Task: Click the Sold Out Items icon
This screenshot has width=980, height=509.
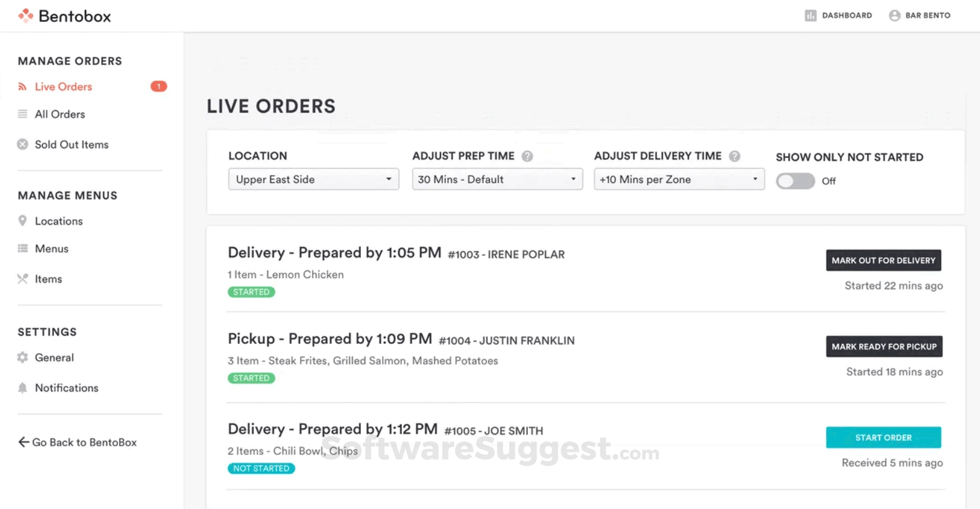Action: [22, 145]
